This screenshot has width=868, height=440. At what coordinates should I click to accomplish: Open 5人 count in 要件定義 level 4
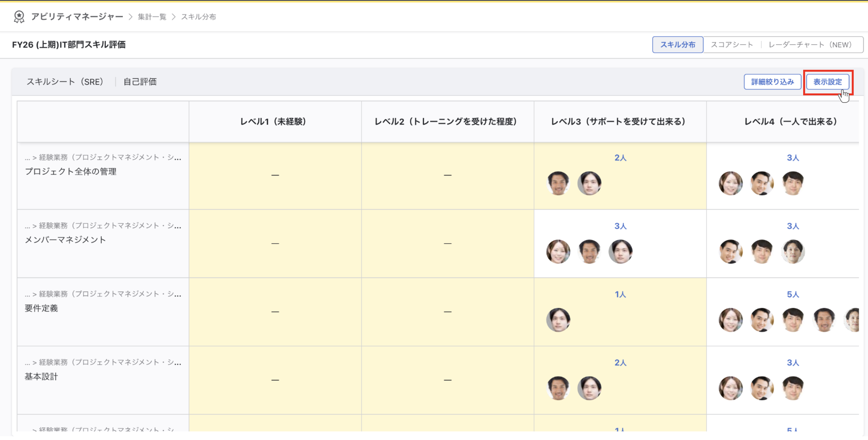coord(793,294)
